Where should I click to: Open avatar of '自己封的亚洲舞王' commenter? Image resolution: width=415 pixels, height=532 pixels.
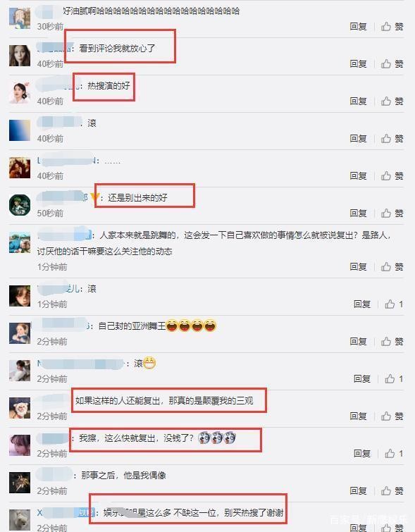tap(19, 333)
